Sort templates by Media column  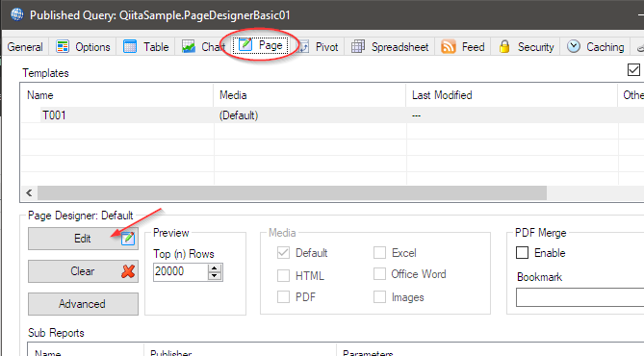pos(310,95)
